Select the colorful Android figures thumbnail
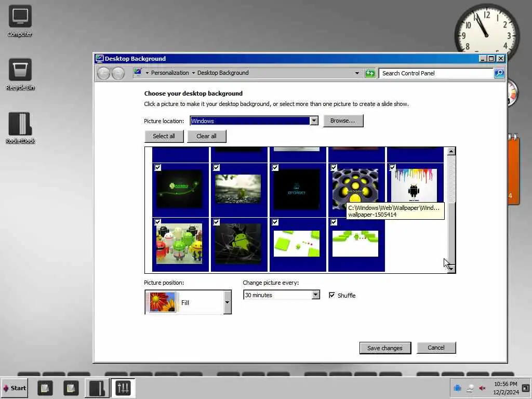The image size is (532, 399). (179, 244)
